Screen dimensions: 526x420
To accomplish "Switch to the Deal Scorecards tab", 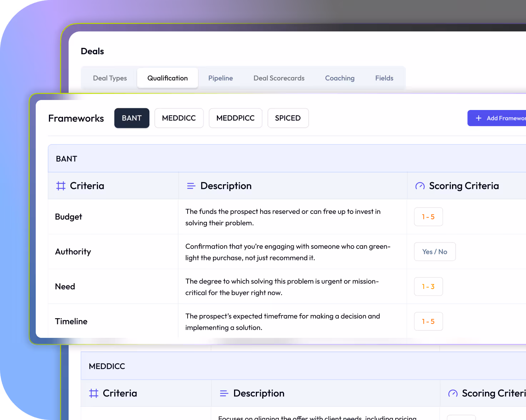I will (279, 78).
